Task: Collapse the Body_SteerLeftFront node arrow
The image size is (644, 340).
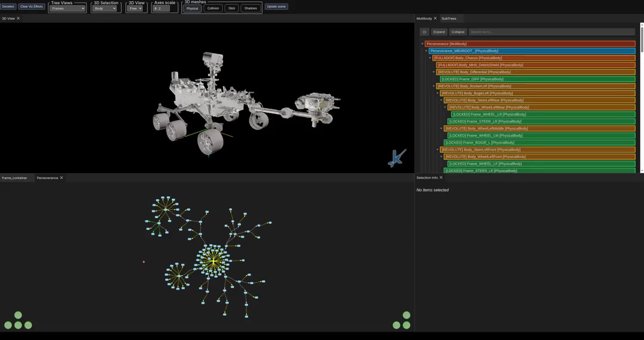Action: coord(438,150)
